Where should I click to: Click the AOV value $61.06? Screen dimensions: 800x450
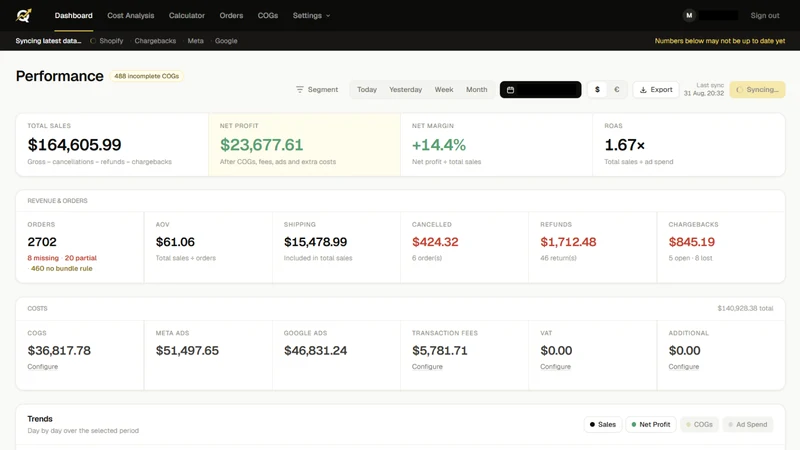coord(175,242)
